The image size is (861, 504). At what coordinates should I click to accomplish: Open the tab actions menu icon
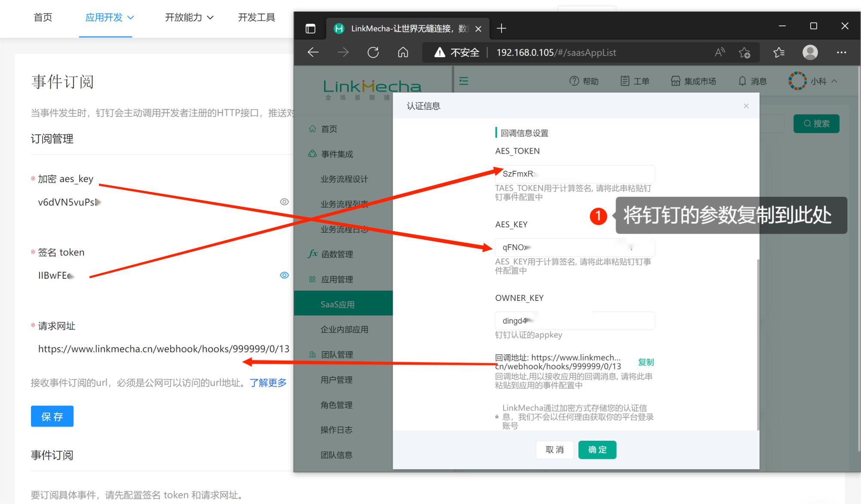point(310,29)
